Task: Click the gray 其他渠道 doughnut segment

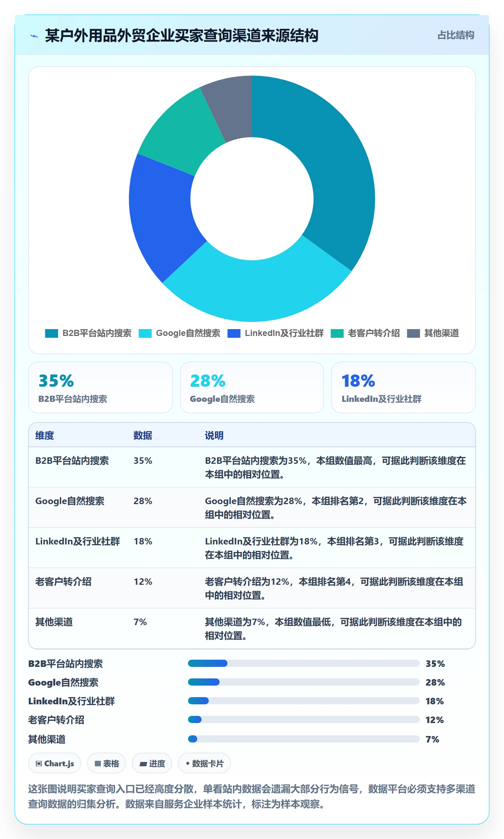Action: coord(232,108)
